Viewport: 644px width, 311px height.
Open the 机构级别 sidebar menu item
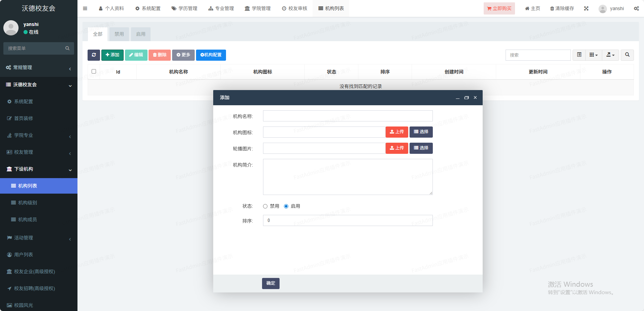click(28, 203)
